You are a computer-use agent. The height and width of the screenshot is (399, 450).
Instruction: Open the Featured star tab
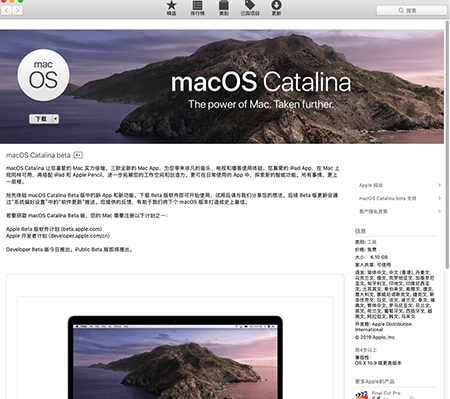[171, 8]
